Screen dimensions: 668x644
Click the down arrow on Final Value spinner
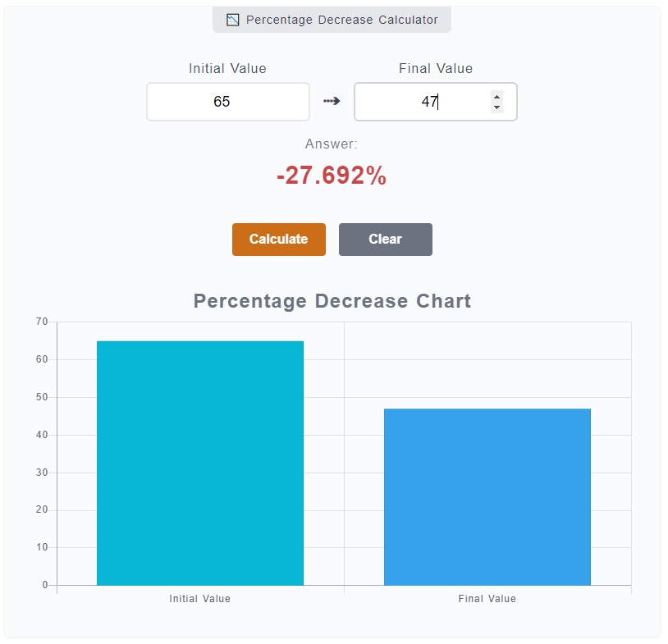tap(496, 106)
